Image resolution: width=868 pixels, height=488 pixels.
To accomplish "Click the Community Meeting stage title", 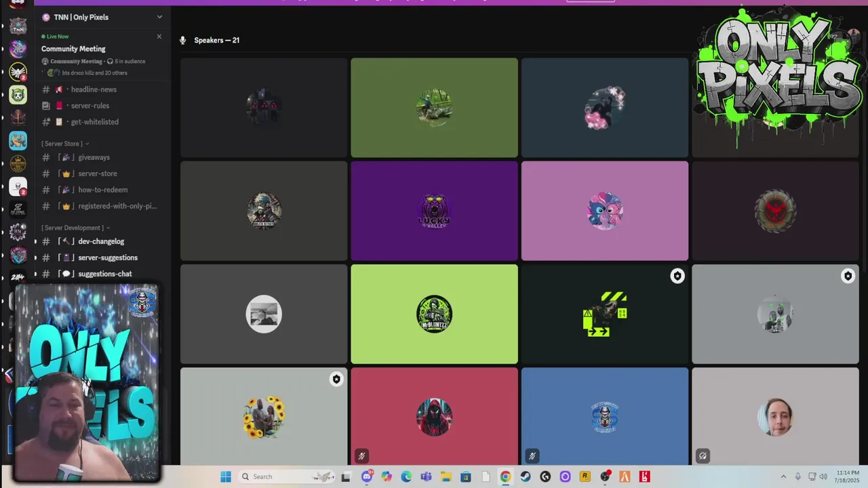I will pyautogui.click(x=73, y=49).
